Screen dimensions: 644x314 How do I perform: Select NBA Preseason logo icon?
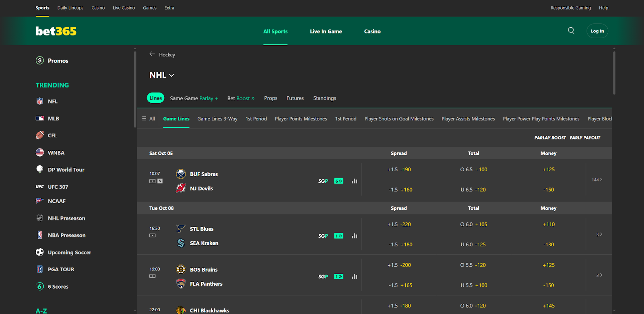[x=39, y=235]
